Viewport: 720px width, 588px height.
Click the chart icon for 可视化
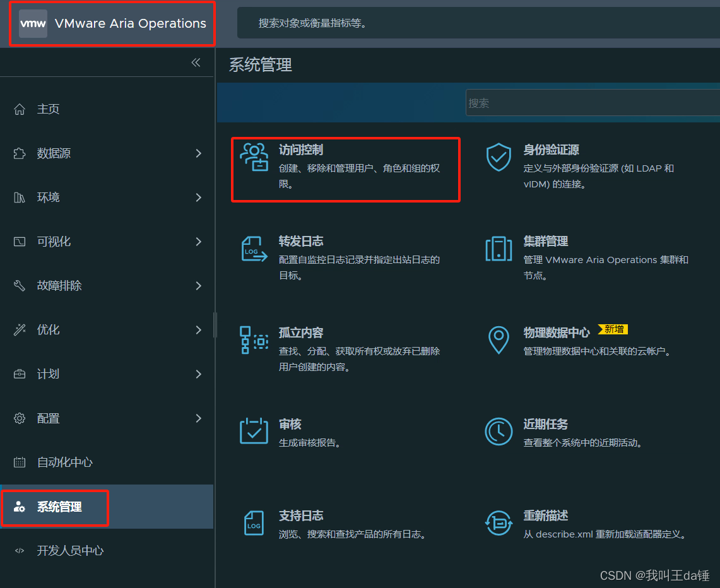(x=20, y=242)
